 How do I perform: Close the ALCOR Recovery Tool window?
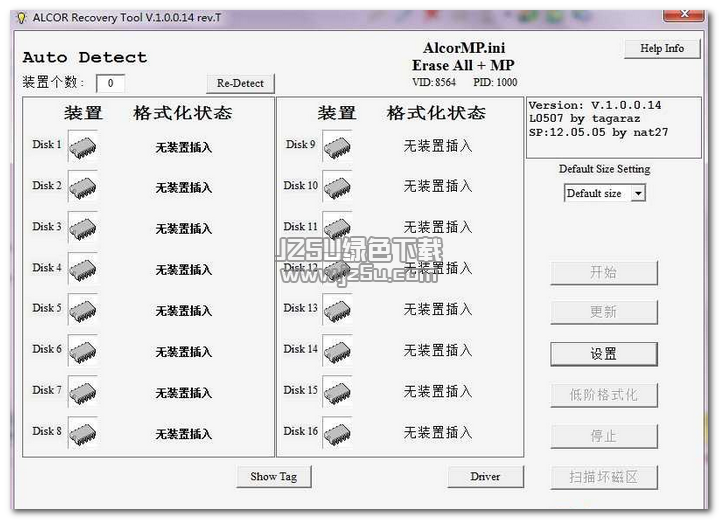pyautogui.click(x=683, y=15)
